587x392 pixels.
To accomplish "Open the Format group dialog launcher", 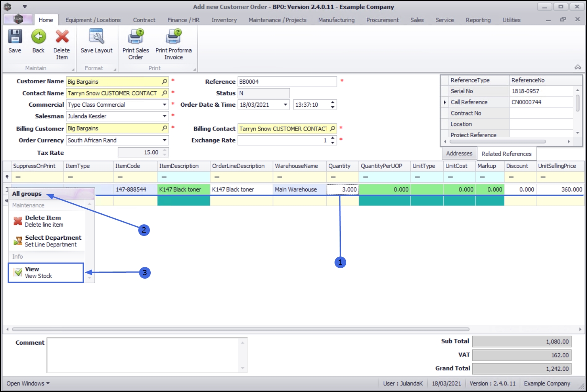I will point(115,69).
